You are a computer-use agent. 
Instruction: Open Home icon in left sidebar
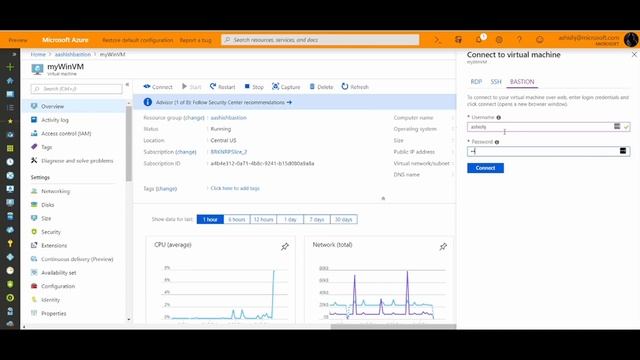(x=10, y=80)
